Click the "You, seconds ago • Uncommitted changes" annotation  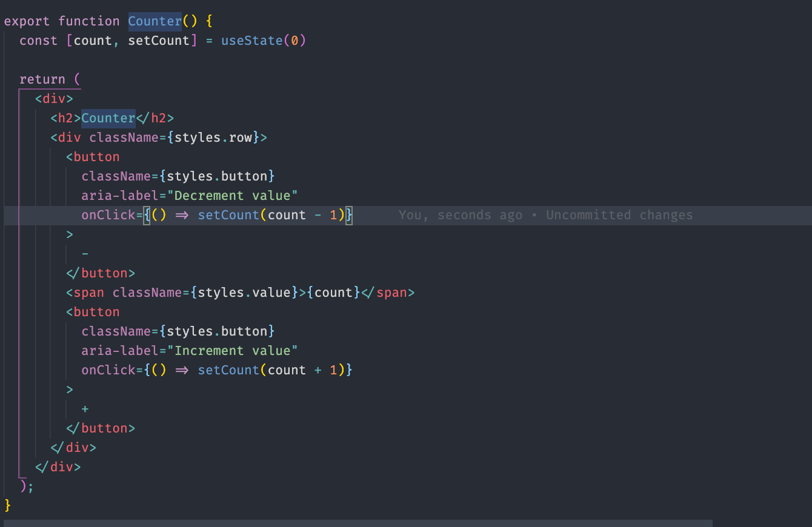tap(545, 215)
